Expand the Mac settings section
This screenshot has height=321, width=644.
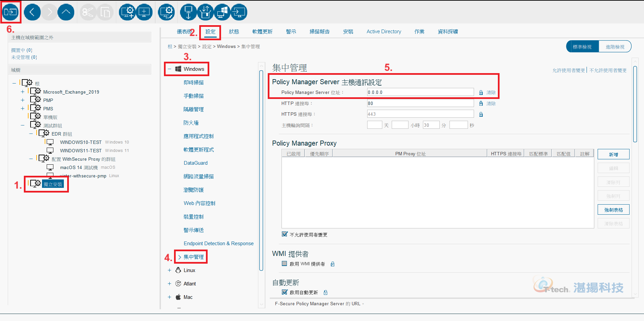(170, 297)
